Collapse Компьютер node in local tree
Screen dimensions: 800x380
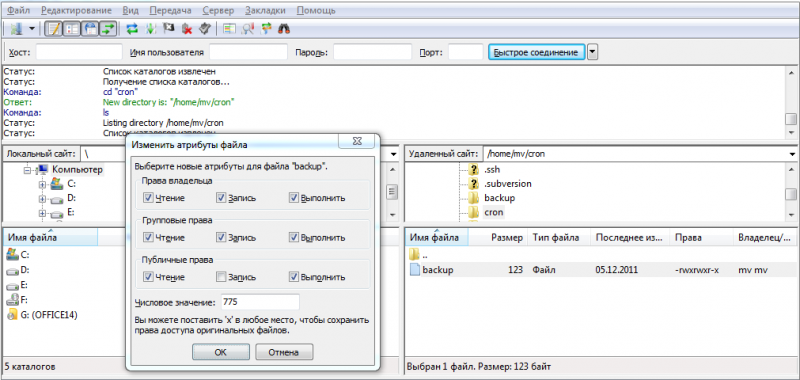[28, 170]
